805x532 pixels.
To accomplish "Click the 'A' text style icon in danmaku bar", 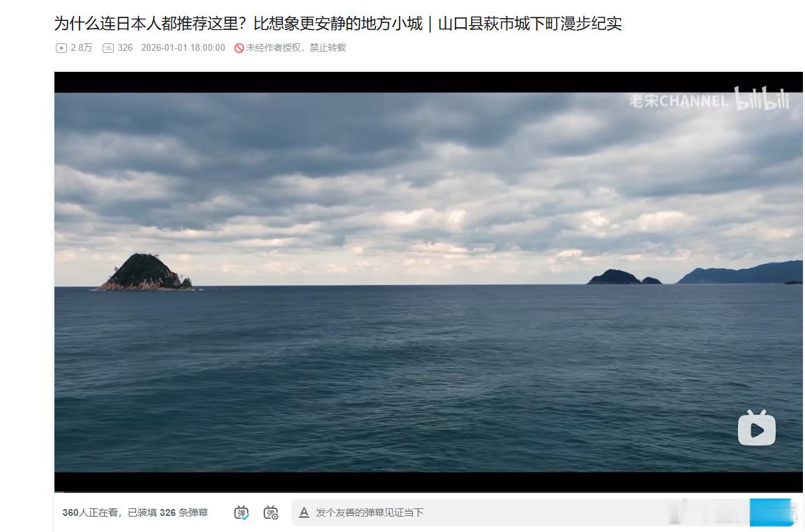I will [x=303, y=512].
